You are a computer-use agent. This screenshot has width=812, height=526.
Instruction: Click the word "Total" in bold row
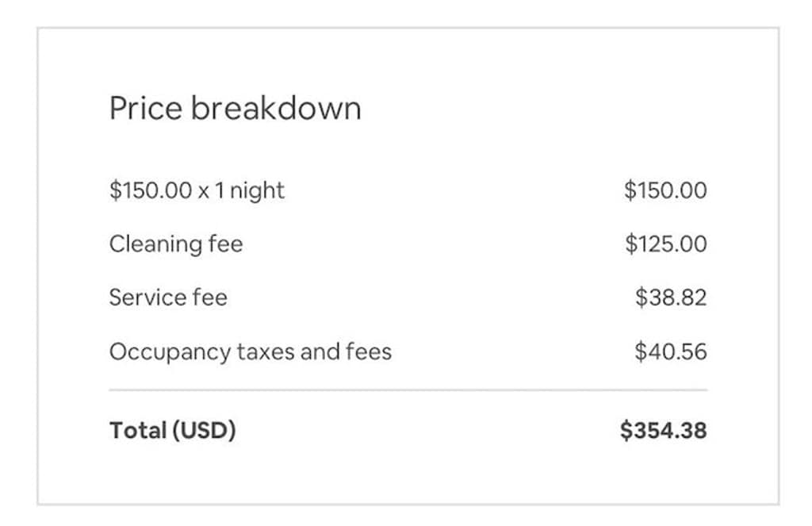[x=136, y=431]
